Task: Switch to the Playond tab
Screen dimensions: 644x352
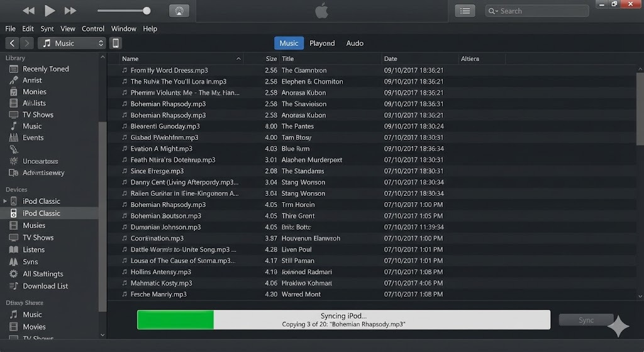Action: click(x=322, y=43)
